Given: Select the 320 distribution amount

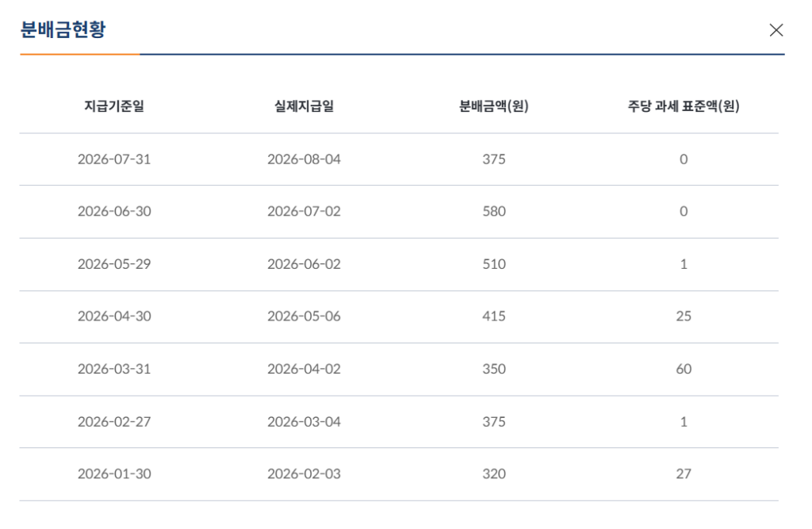Looking at the screenshot, I should (493, 474).
